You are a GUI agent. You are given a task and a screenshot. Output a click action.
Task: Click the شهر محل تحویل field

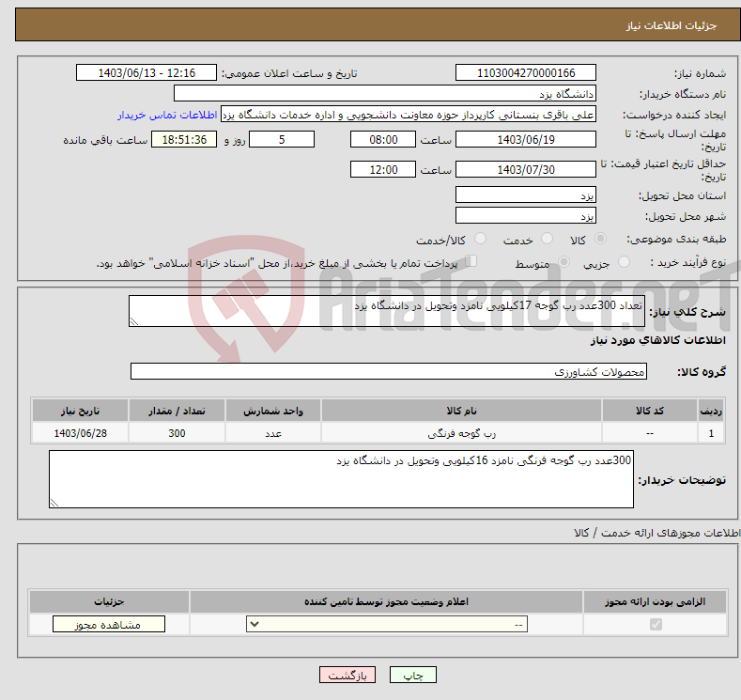[526, 215]
